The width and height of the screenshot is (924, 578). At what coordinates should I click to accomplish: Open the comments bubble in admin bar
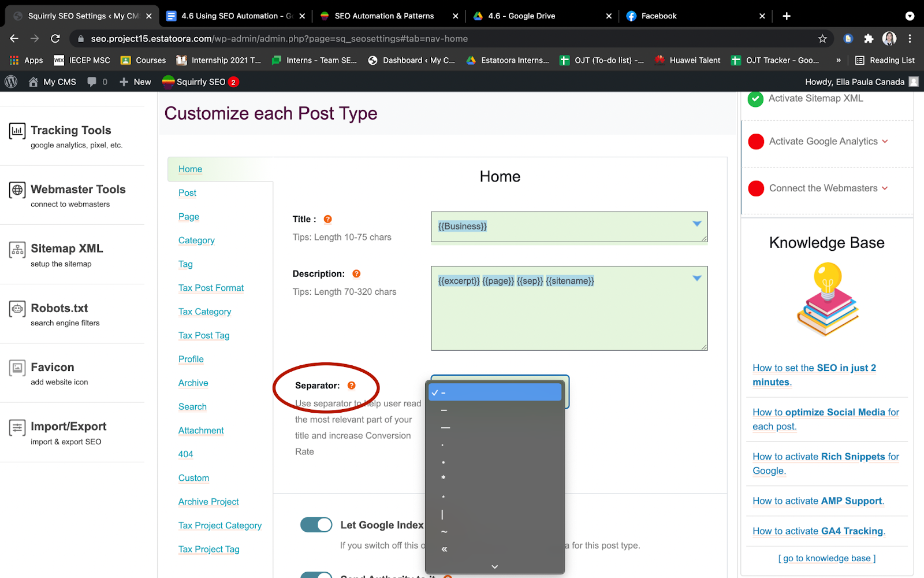coord(92,82)
